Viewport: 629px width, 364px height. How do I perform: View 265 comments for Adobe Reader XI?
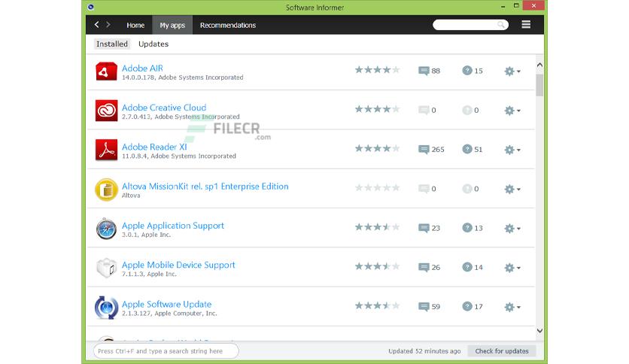[431, 150]
